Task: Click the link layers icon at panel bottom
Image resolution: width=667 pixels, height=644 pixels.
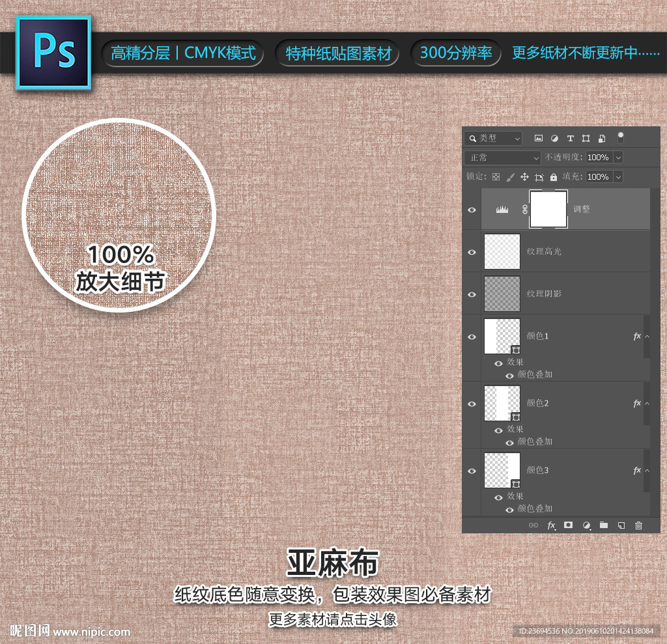Action: coord(533,525)
